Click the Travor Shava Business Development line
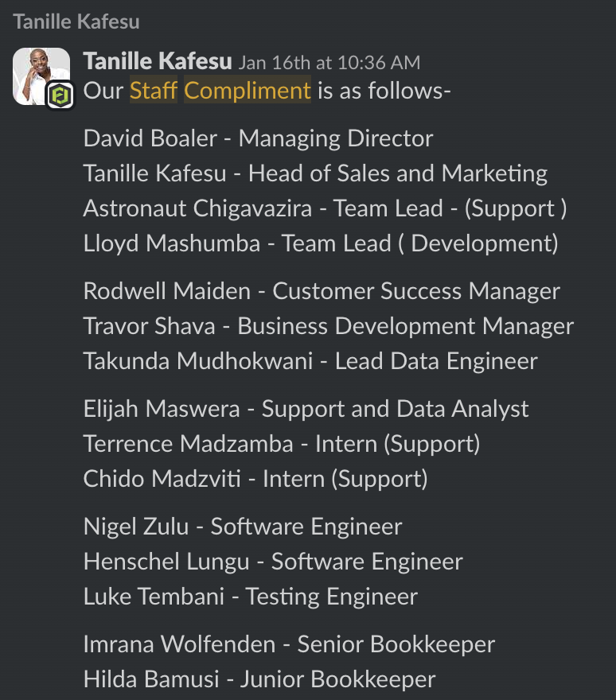Screen dimensions: 616x700 328,326
